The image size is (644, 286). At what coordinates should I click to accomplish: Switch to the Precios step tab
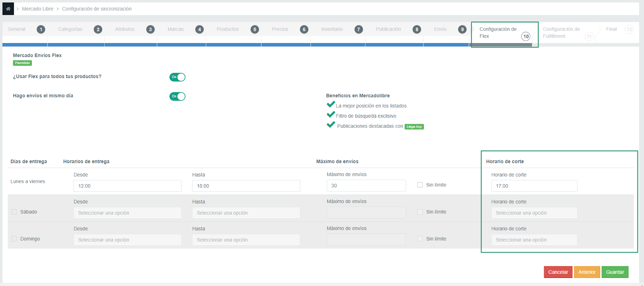tap(280, 29)
